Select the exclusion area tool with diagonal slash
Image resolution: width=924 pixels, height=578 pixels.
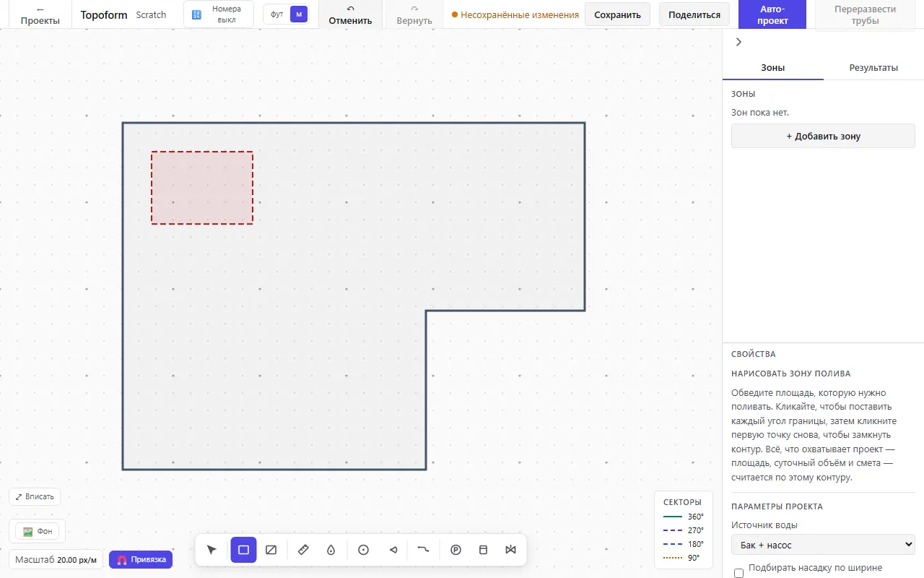click(x=271, y=550)
